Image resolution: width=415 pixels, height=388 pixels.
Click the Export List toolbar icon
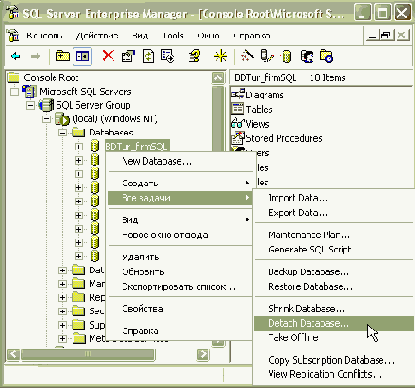[x=167, y=56]
